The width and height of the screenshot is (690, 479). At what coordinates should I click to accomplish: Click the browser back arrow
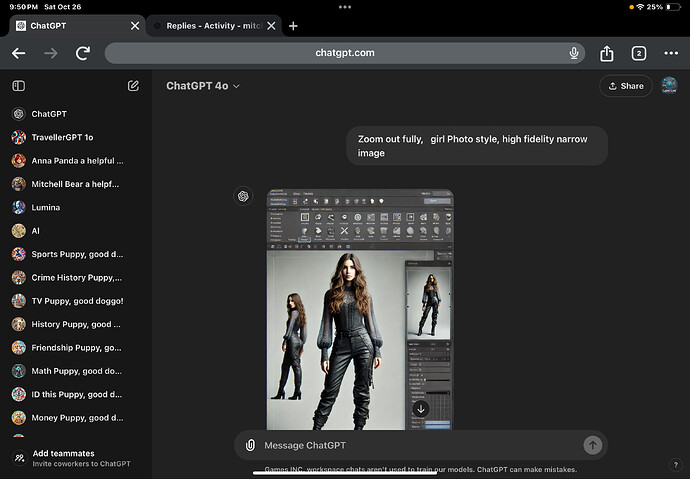point(18,53)
